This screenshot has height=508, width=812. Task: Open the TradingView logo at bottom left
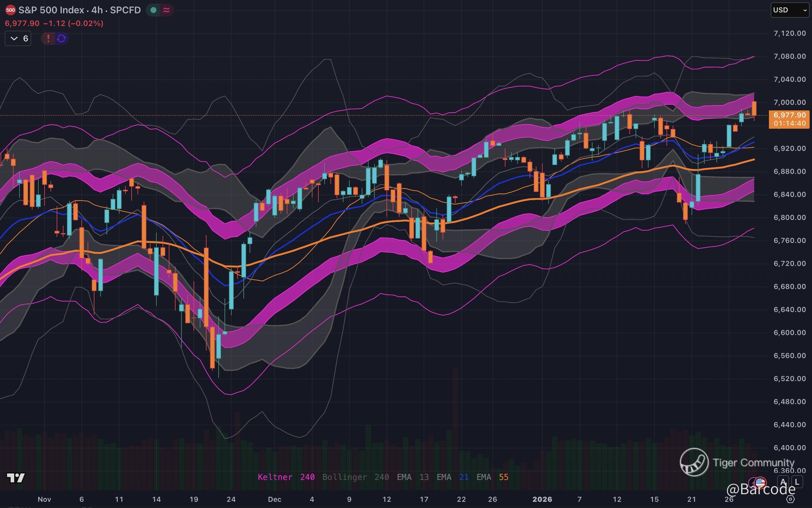click(x=16, y=477)
